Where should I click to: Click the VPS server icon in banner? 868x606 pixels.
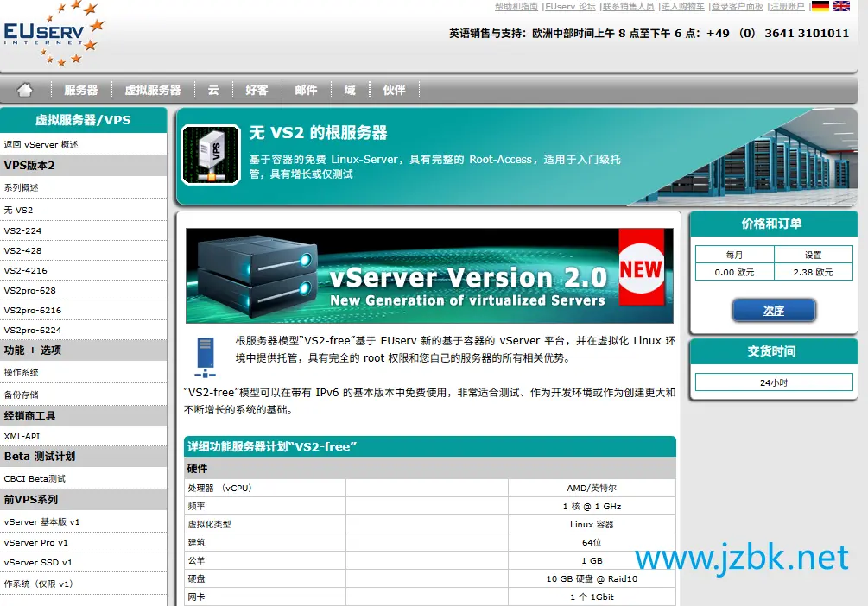click(x=211, y=155)
